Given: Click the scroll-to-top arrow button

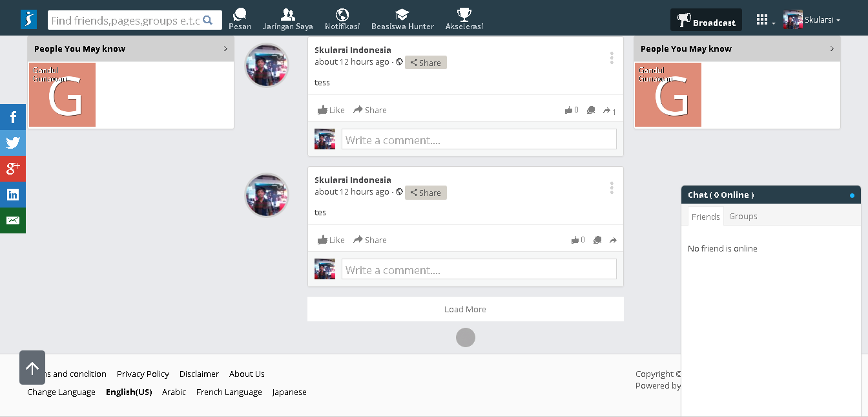Looking at the screenshot, I should pos(32,368).
